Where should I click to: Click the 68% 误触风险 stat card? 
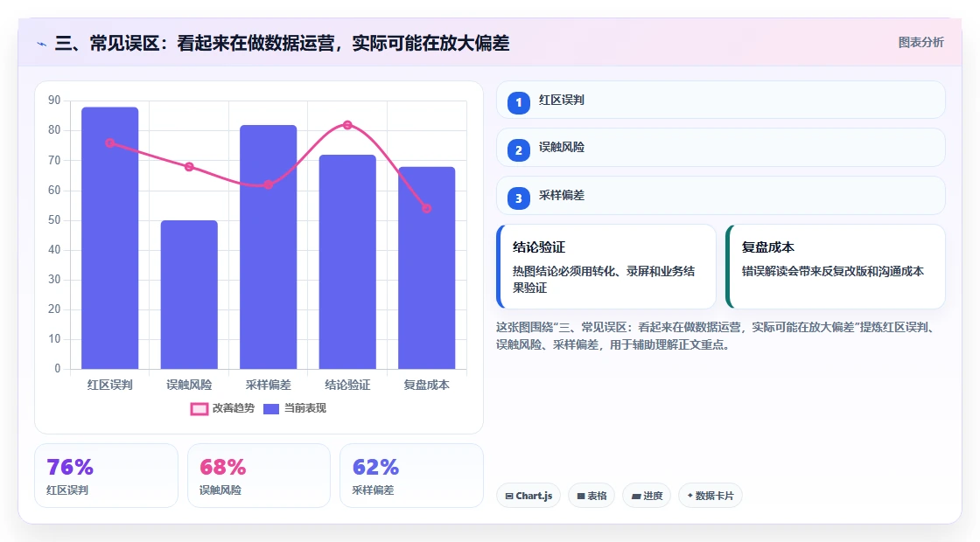click(x=259, y=476)
